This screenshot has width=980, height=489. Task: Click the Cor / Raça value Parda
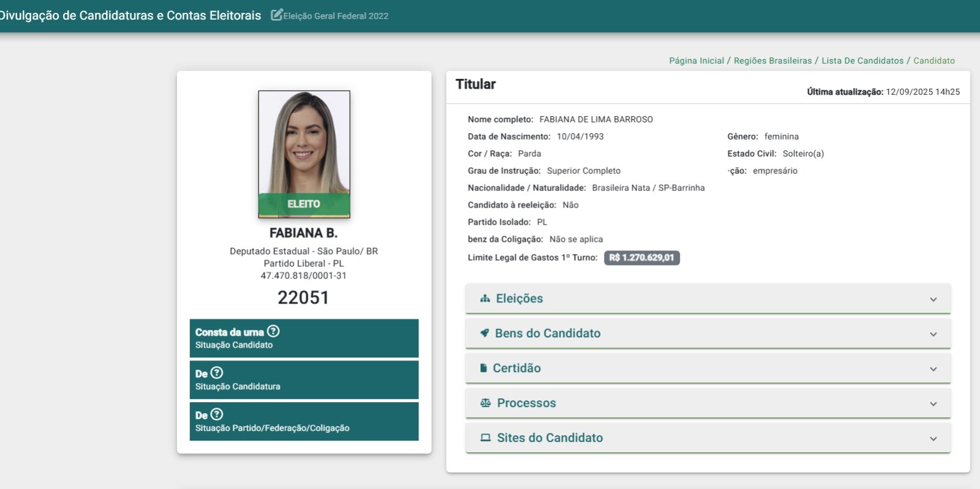point(529,154)
